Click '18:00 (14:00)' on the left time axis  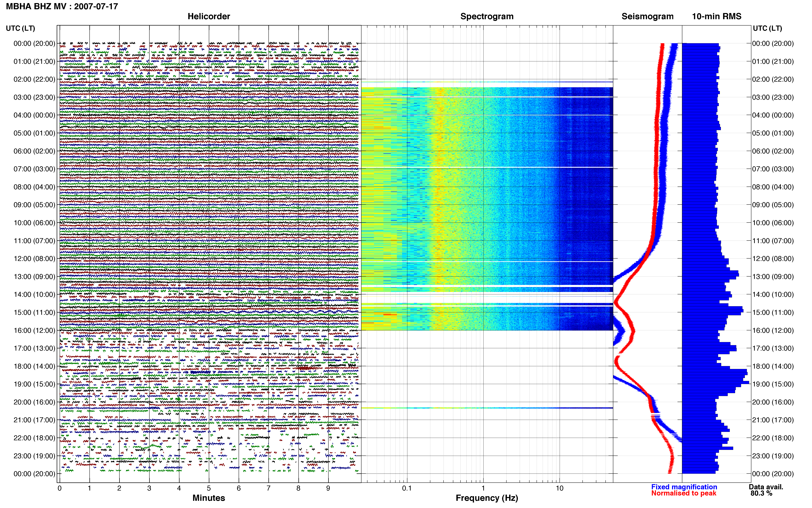click(34, 366)
